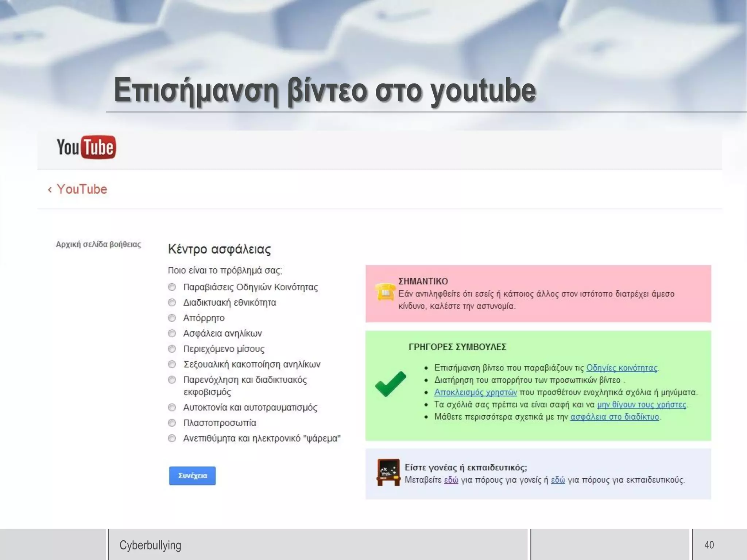Select the Διαδικτυακή εθνικότητα radio option
Screen dimensions: 747x560
(x=172, y=303)
